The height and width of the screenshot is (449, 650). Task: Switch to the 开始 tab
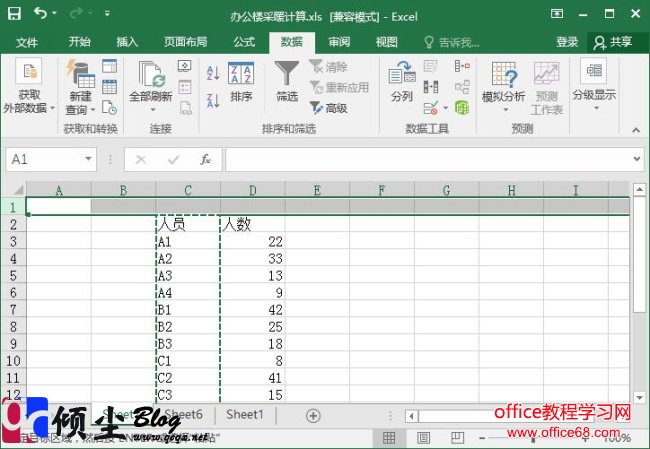[80, 42]
